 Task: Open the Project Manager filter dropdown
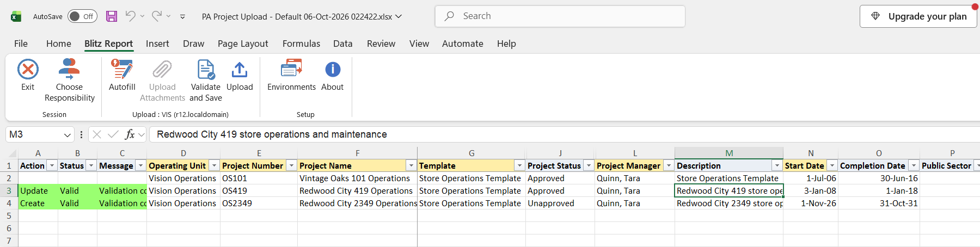pyautogui.click(x=669, y=165)
